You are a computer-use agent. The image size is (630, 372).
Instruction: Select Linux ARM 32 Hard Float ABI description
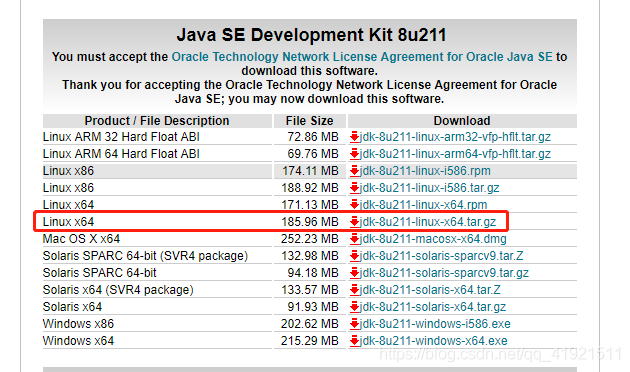121,137
